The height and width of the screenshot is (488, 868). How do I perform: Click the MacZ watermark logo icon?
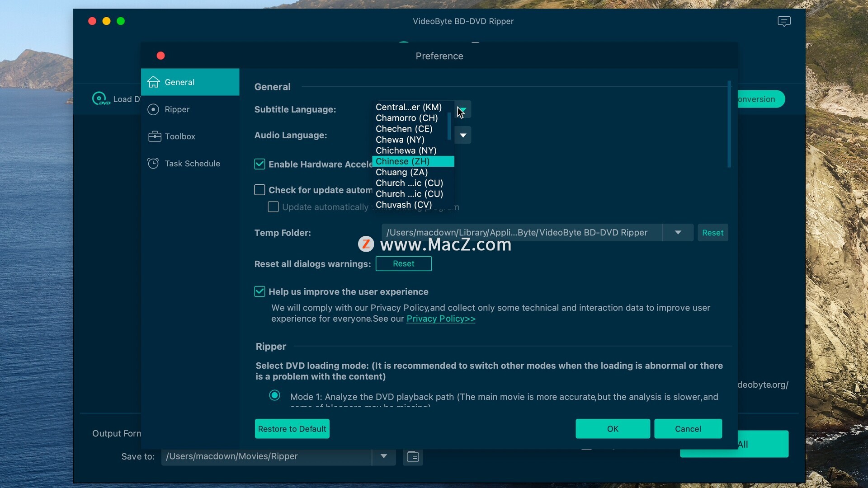(x=366, y=244)
